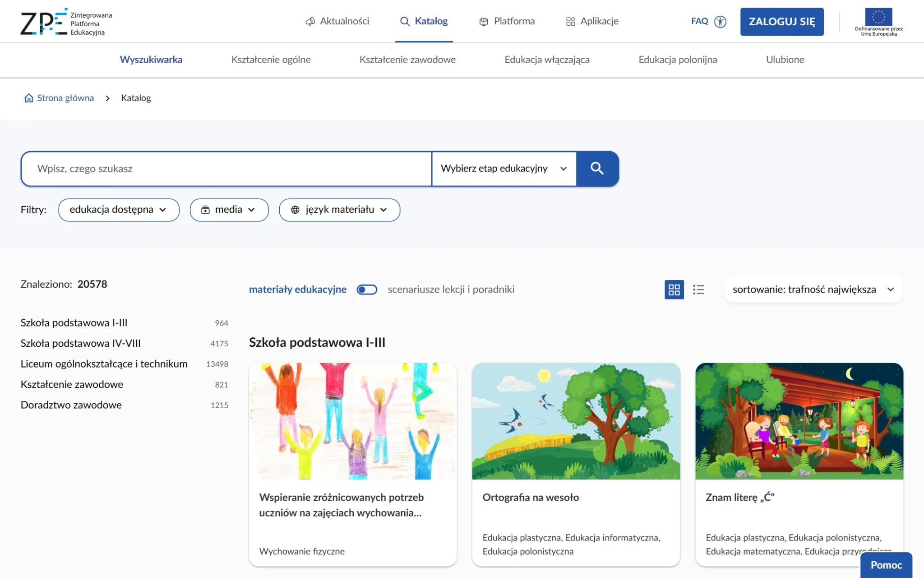
Task: Toggle materials versus lesson scenarios switch
Action: tap(367, 289)
